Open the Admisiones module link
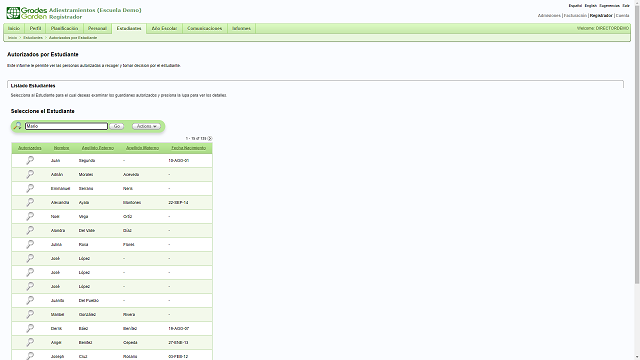The width and height of the screenshot is (640, 360). click(x=549, y=16)
